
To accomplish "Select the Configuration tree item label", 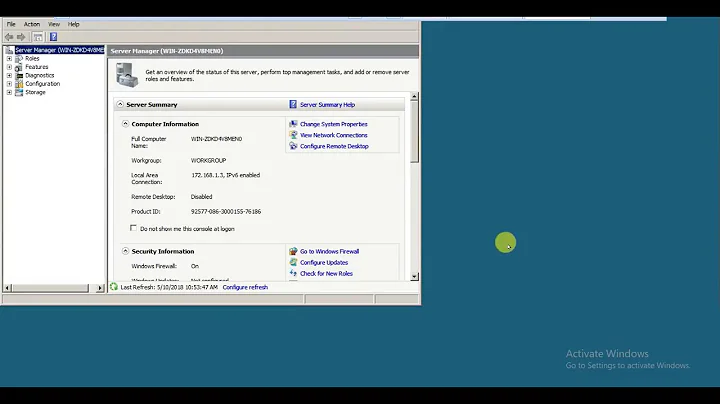I will point(43,84).
